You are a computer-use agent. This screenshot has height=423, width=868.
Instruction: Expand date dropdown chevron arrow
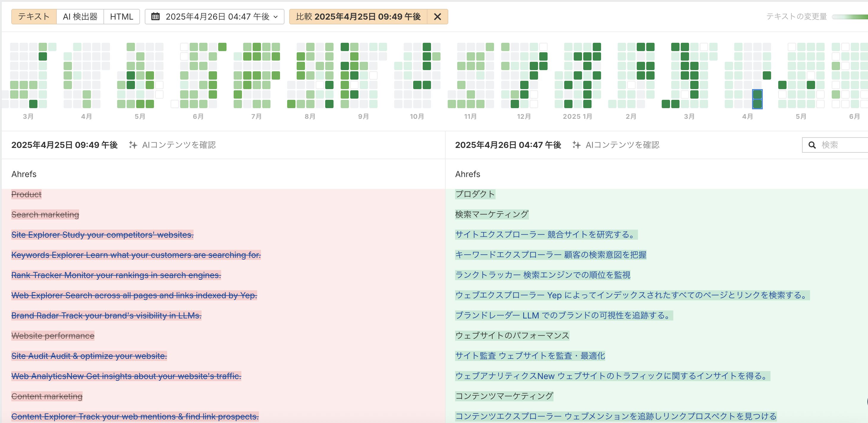276,17
